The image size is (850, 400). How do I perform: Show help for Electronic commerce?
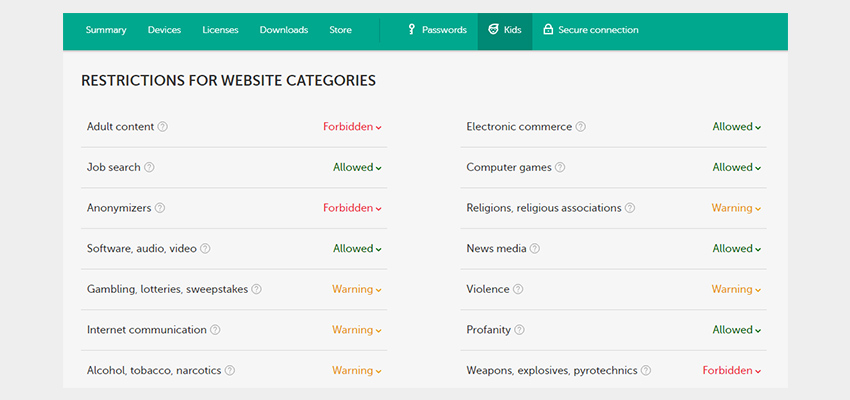[x=581, y=127]
